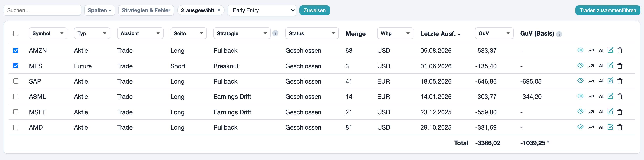Image resolution: width=644 pixels, height=160 pixels.
Task: Show info tooltip next to Strategie filter
Action: coord(275,33)
